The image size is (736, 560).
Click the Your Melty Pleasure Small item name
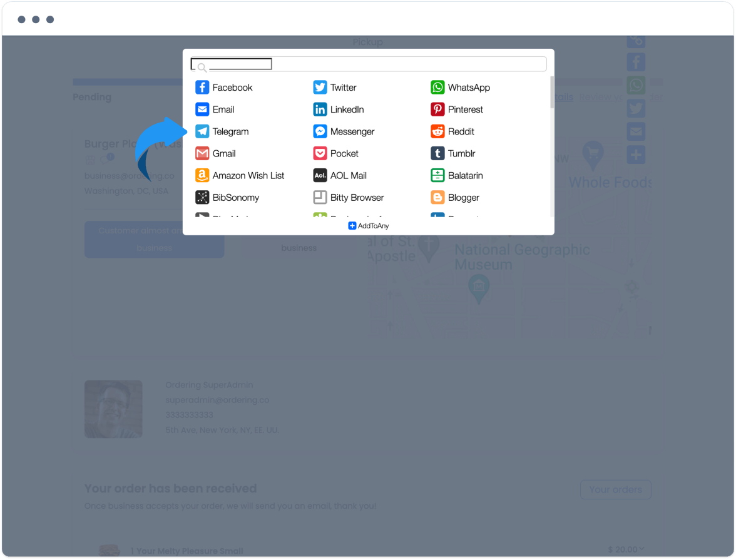[190, 551]
